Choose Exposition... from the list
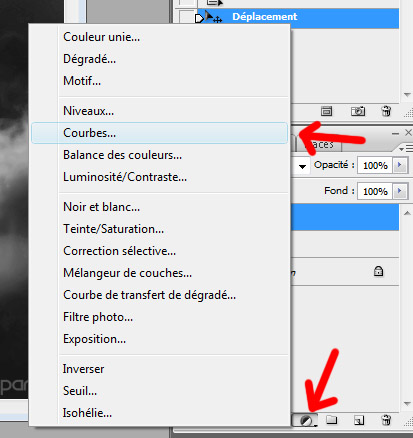The image size is (413, 438). (x=94, y=339)
